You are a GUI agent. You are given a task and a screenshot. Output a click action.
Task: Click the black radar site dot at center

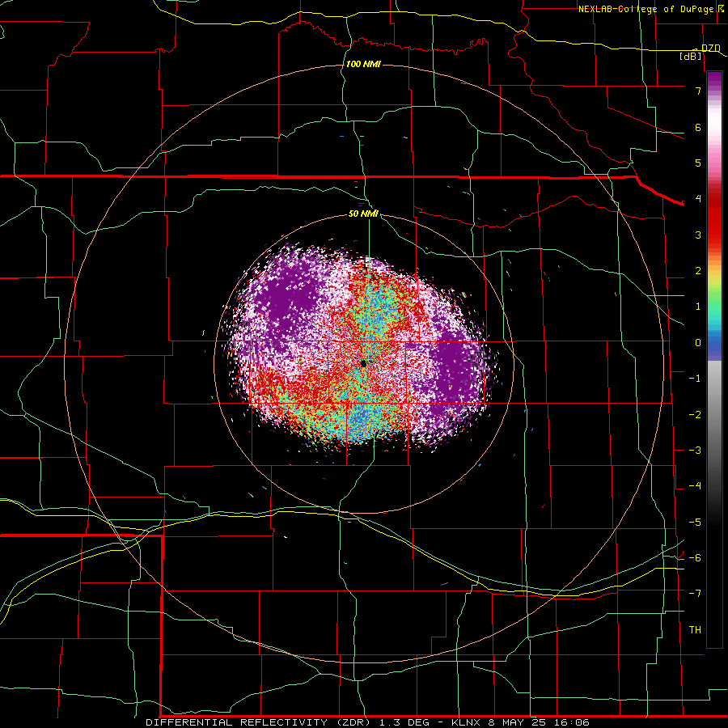(x=363, y=363)
